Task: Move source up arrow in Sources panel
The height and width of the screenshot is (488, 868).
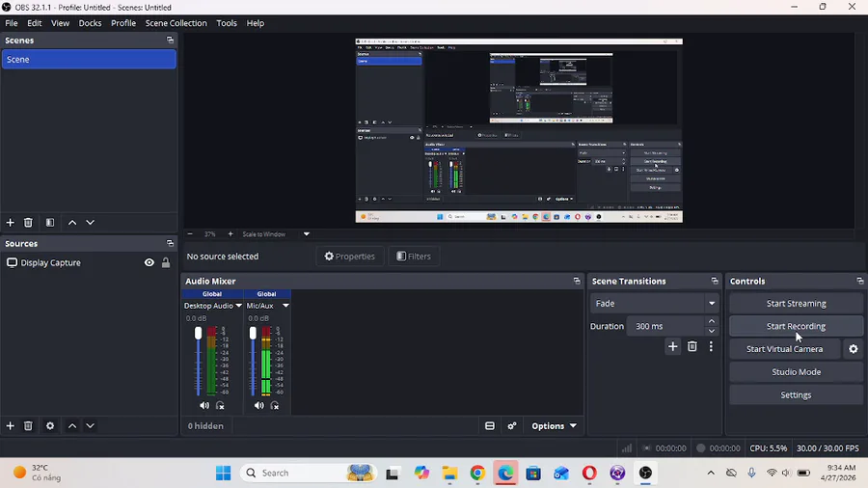Action: pos(72,425)
